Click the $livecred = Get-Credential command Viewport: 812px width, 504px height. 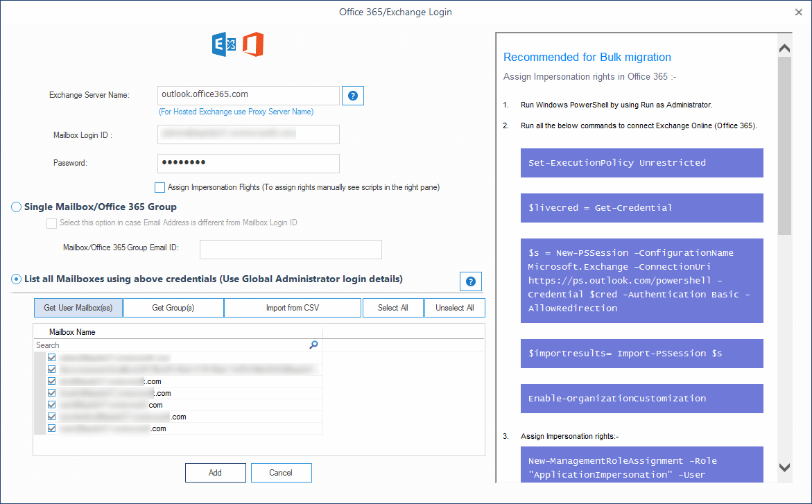tap(642, 208)
